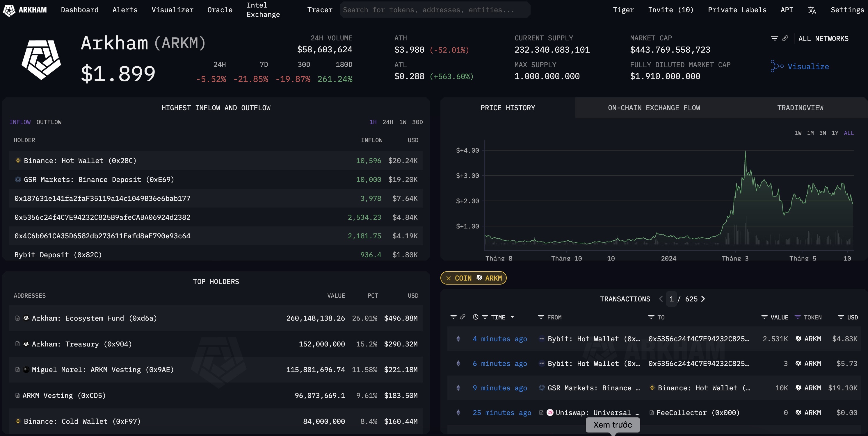
Task: Open '4 minutes ago' transaction link
Action: (500, 339)
